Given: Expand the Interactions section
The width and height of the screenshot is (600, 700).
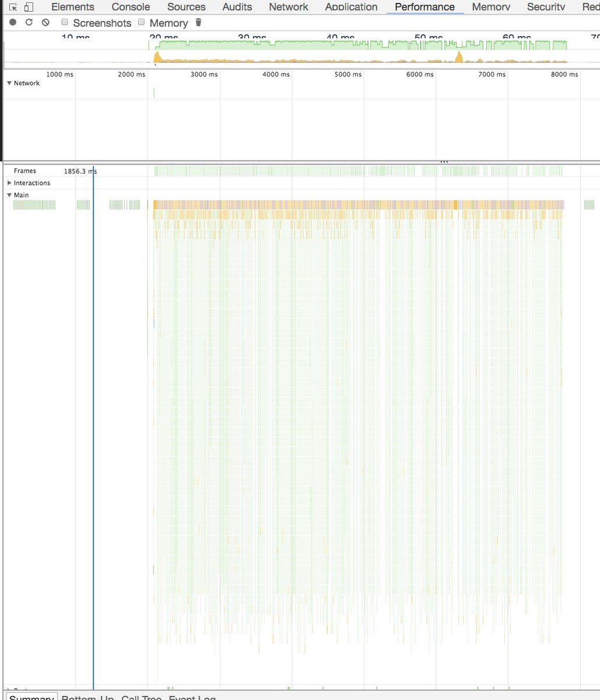Looking at the screenshot, I should (x=9, y=183).
